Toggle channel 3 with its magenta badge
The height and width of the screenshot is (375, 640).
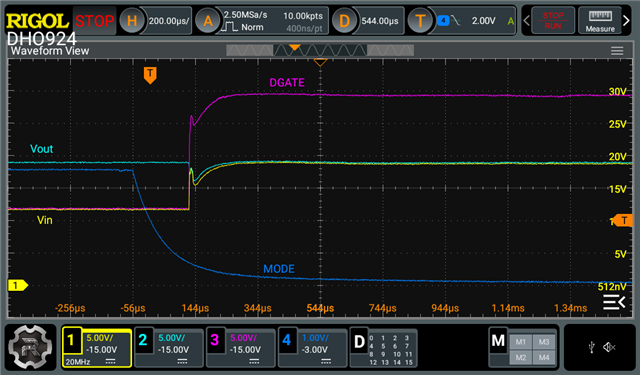click(x=215, y=340)
